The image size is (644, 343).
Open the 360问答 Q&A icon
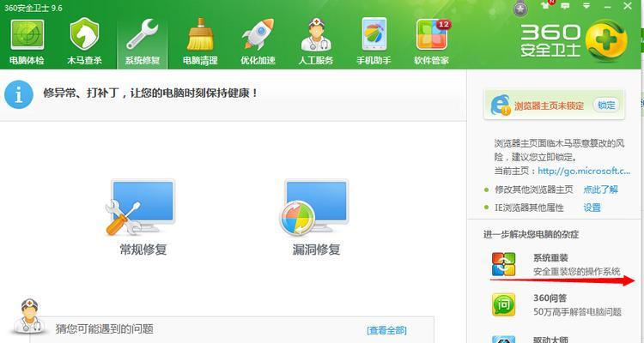[503, 304]
